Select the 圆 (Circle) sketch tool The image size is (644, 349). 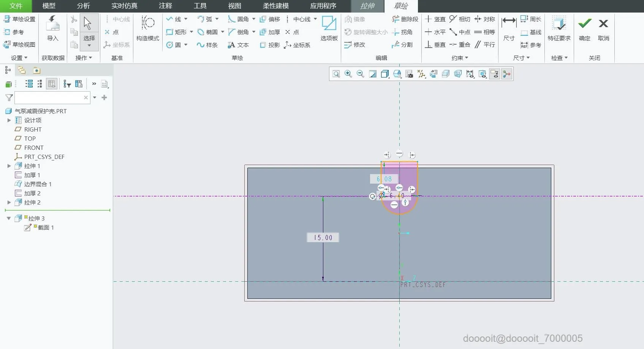click(x=174, y=45)
